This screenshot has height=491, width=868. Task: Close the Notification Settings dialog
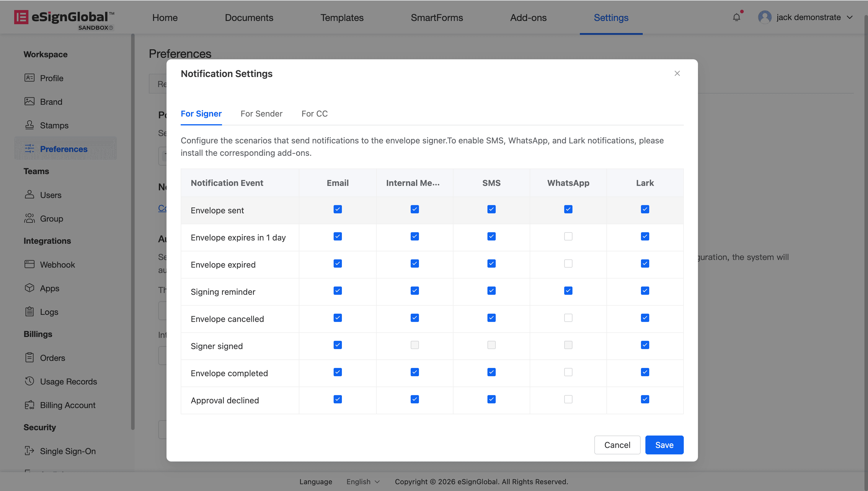677,73
